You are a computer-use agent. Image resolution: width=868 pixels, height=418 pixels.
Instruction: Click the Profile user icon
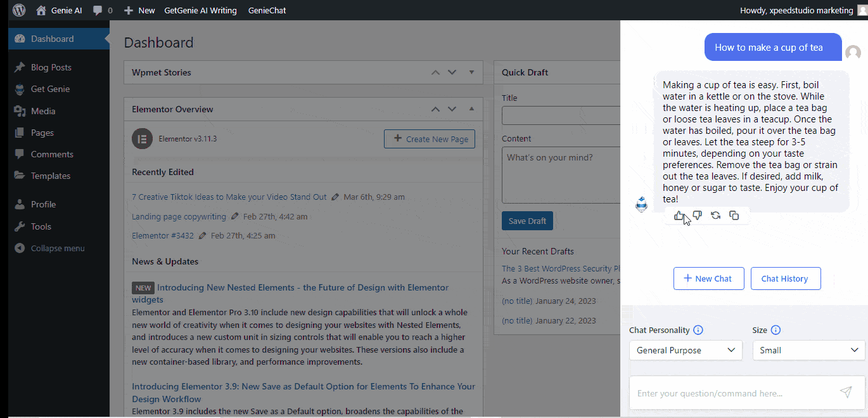click(x=20, y=204)
